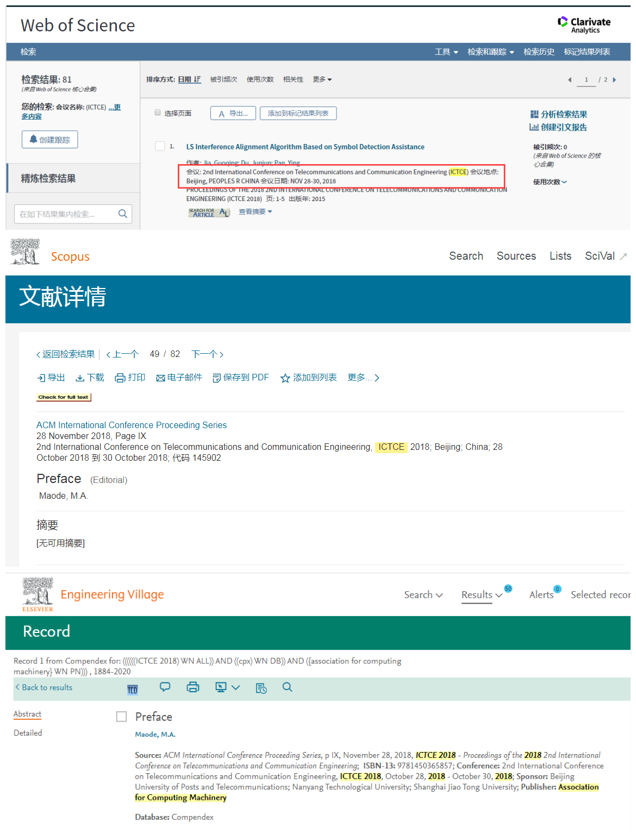Click the magnifier icon in Engineering Village toolbar
Viewport: 636px width, 840px height.
(x=288, y=687)
